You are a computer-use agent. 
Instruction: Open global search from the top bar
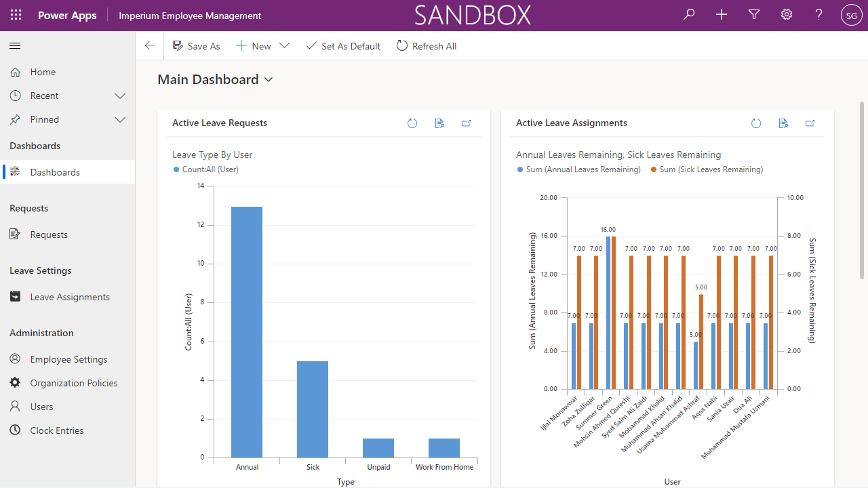689,14
